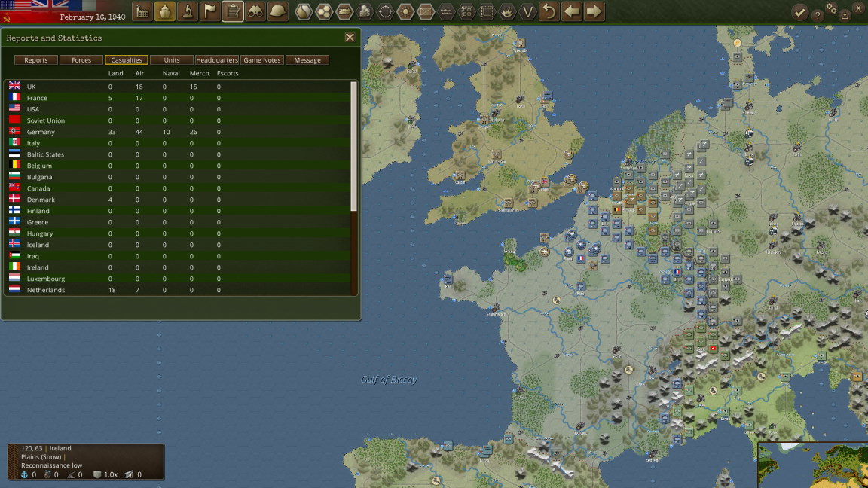
Task: Select the USA row in list
Action: point(177,109)
